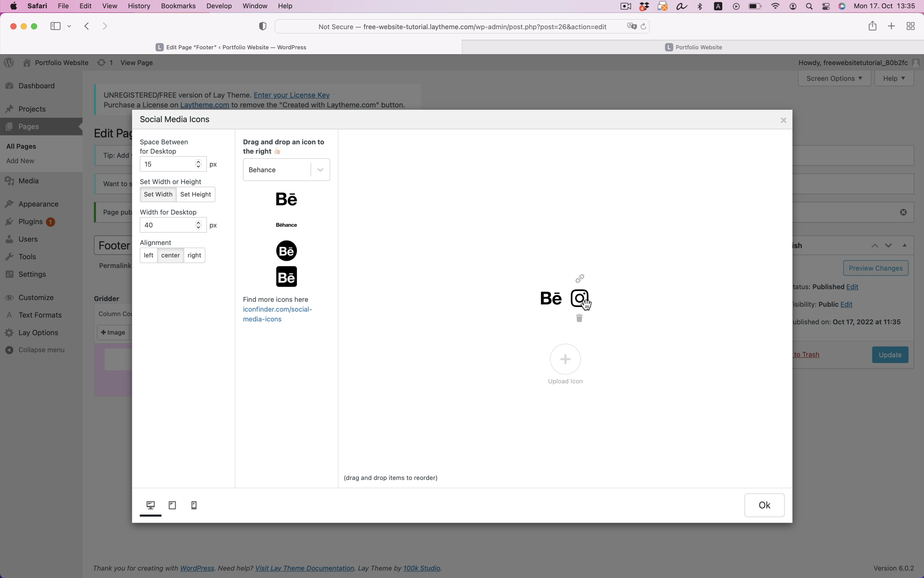Screen dimensions: 924x578
Task: Open the Develop menu
Action: tap(219, 6)
